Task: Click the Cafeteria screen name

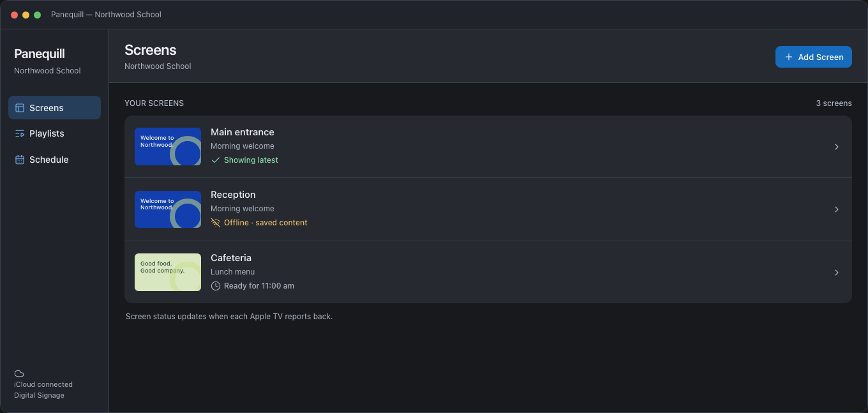Action: point(231,258)
